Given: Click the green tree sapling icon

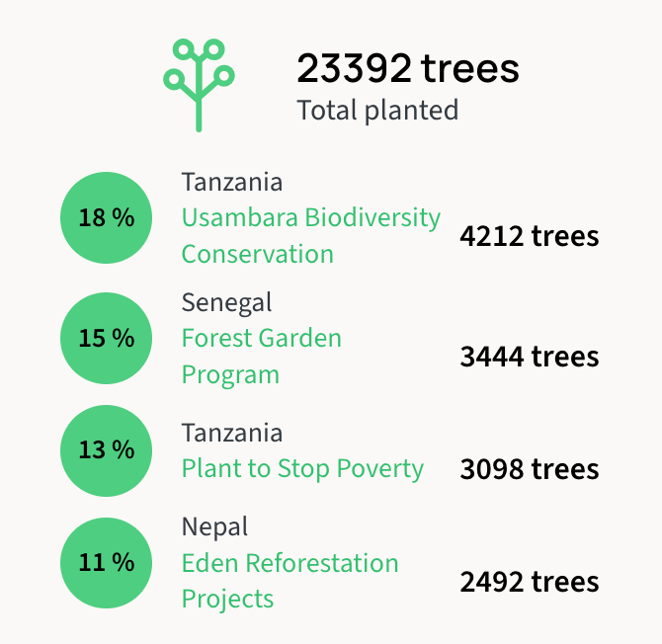Looking at the screenshot, I should point(199,85).
